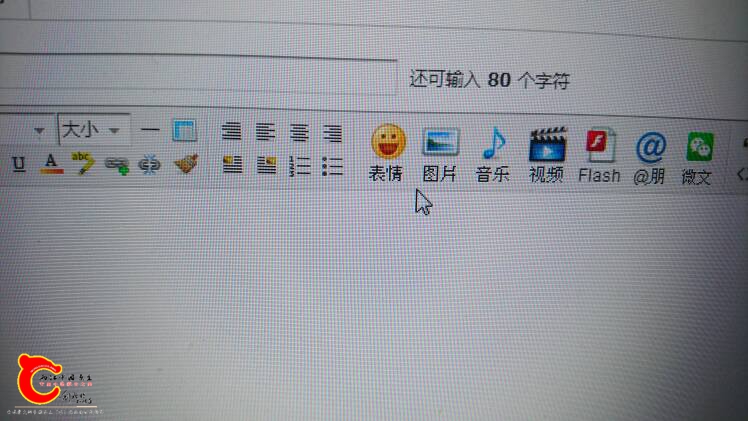Click into the title input field
This screenshot has height=421, width=748.
tap(198, 74)
